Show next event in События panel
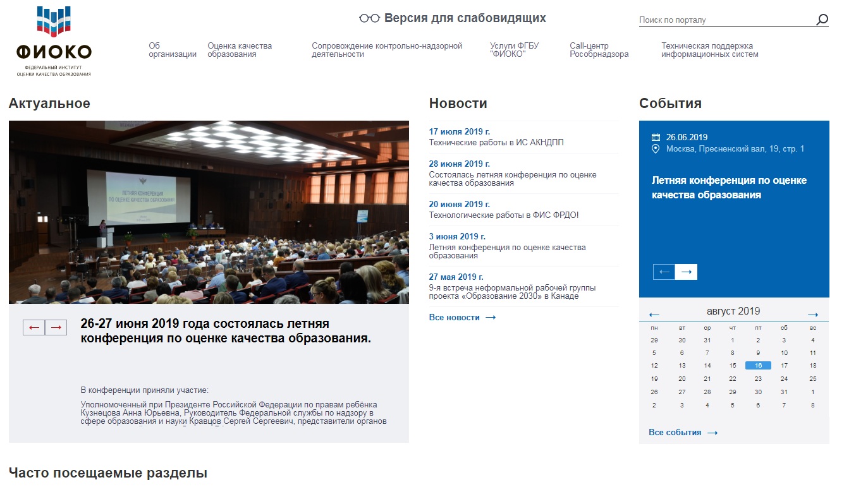This screenshot has height=487, width=868. [x=686, y=272]
